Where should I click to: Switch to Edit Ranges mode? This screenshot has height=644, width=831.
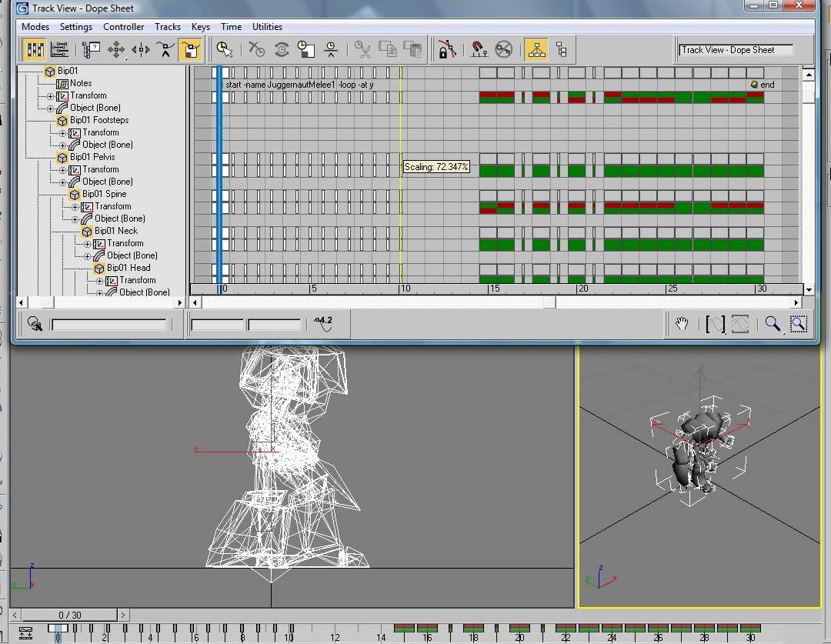click(59, 50)
